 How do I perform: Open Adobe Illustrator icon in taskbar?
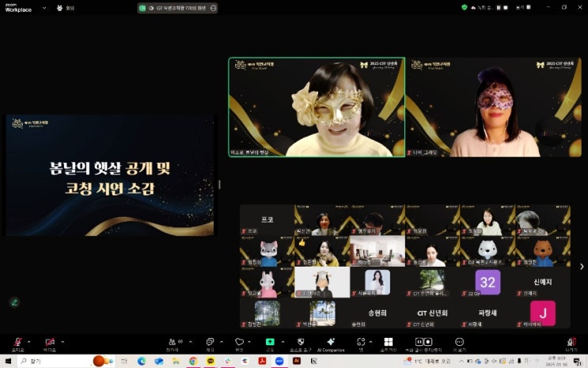pyautogui.click(x=297, y=361)
